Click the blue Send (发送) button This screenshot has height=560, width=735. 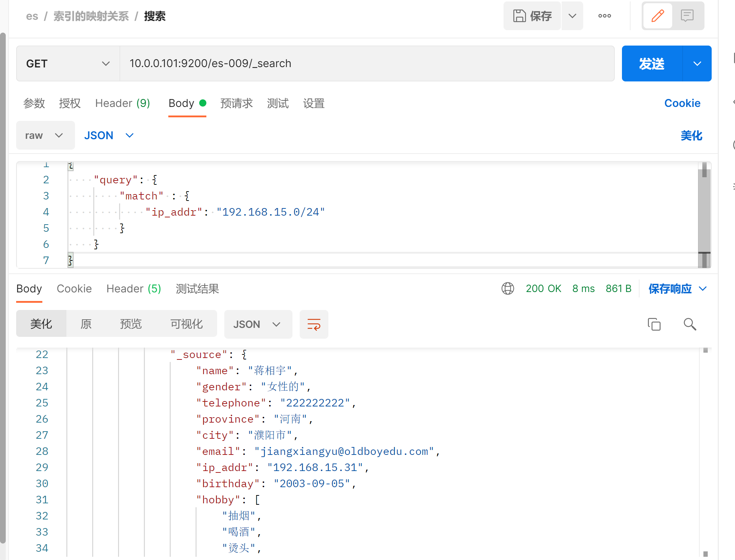[x=652, y=63]
